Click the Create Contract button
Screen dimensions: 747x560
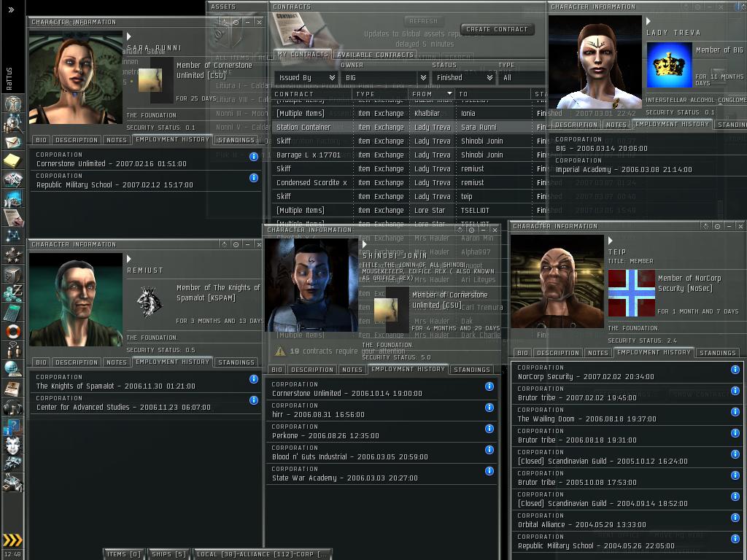[x=497, y=29]
